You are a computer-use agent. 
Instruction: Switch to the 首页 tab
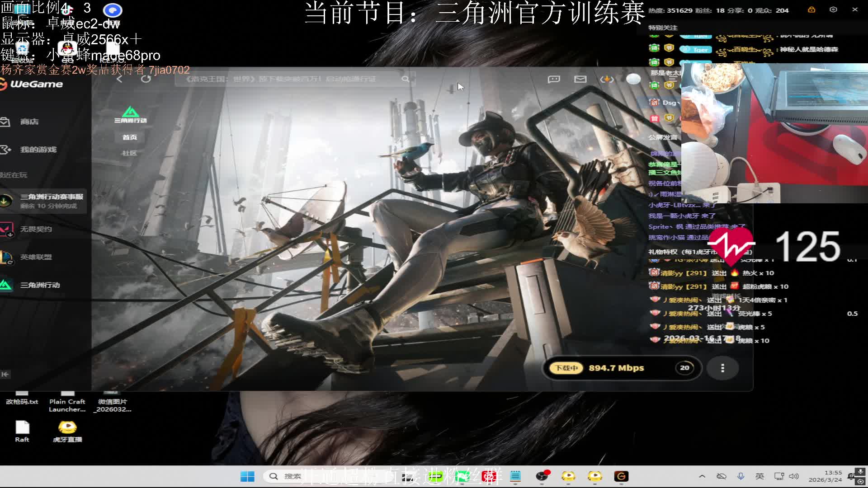130,137
